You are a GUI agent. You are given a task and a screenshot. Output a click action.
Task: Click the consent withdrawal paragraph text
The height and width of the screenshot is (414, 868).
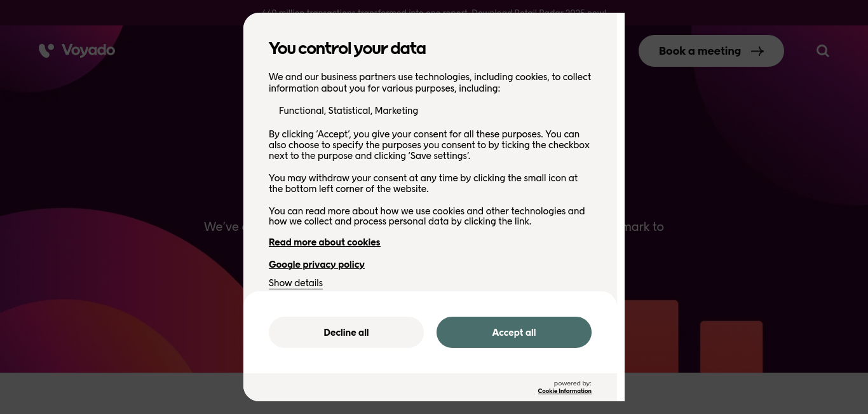point(423,183)
